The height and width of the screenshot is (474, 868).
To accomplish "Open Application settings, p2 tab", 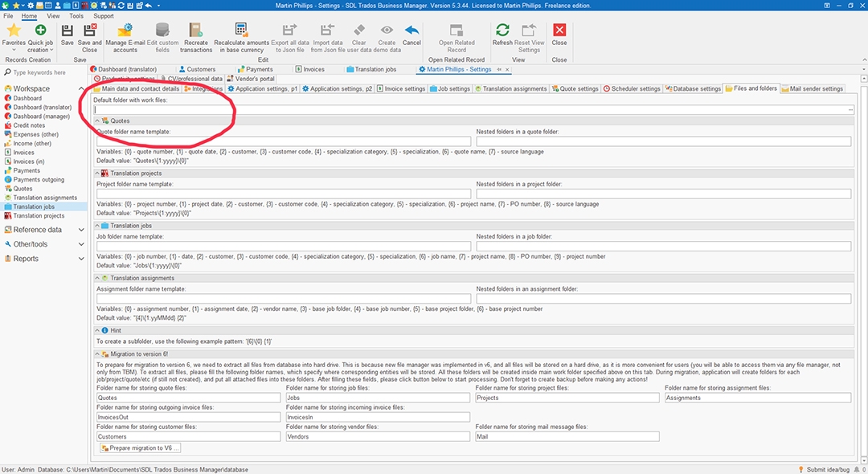I will [337, 88].
